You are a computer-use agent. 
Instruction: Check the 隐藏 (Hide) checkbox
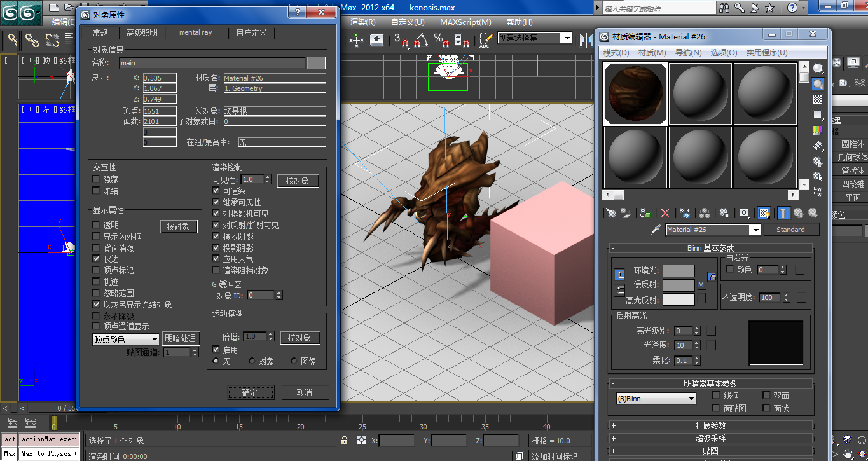[x=97, y=180]
